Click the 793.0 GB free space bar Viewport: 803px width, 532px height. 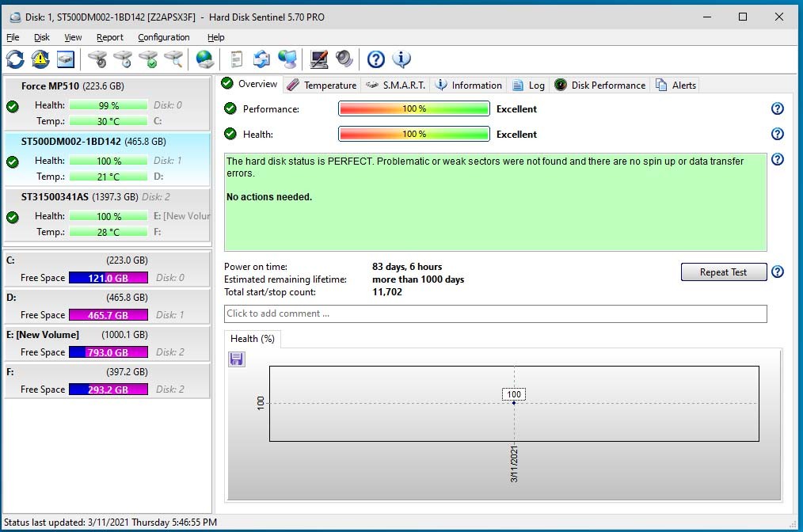pyautogui.click(x=108, y=352)
